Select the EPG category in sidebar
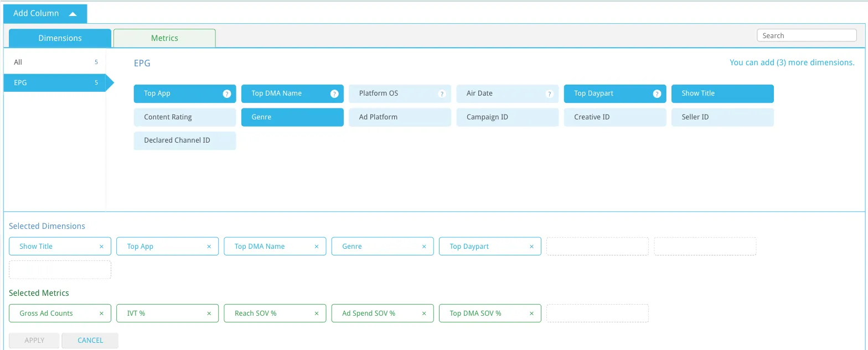The image size is (868, 350). (x=54, y=83)
